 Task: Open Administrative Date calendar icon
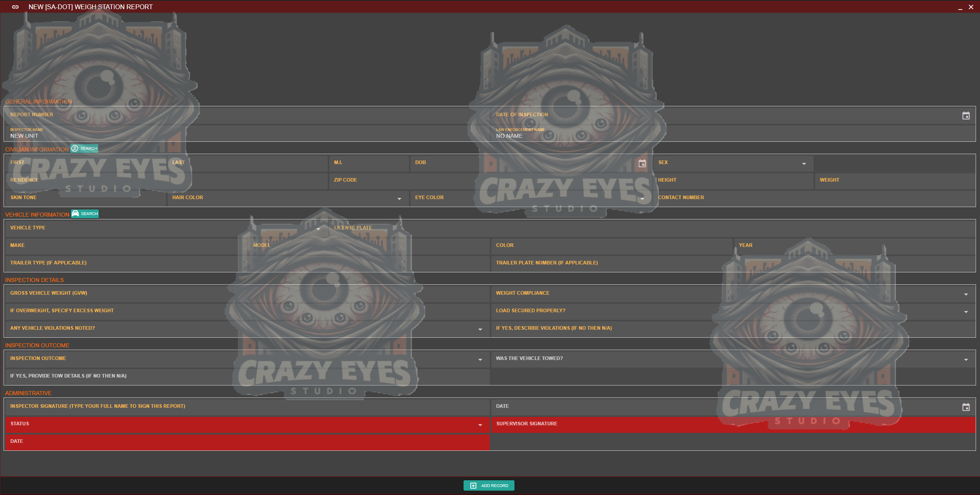[x=966, y=407]
